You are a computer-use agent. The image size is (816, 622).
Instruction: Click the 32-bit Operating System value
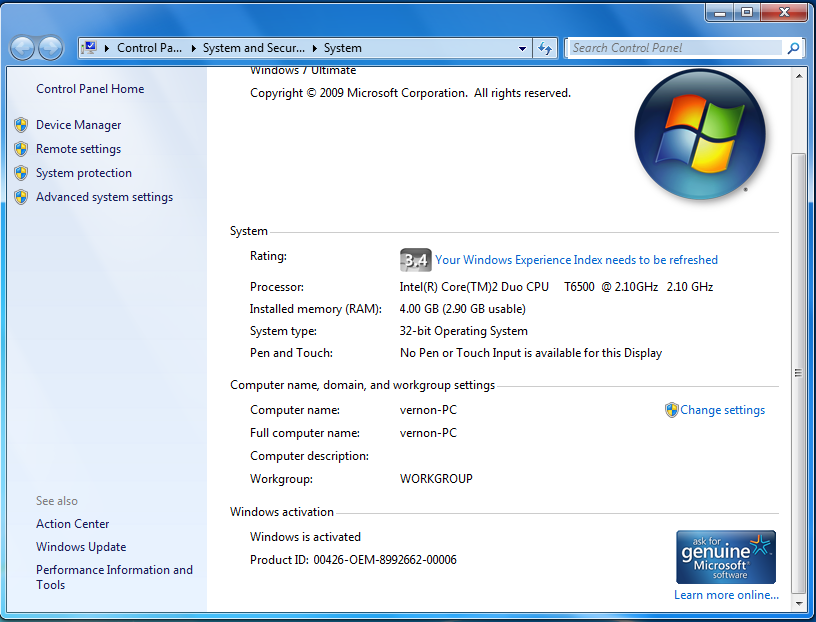coord(463,331)
